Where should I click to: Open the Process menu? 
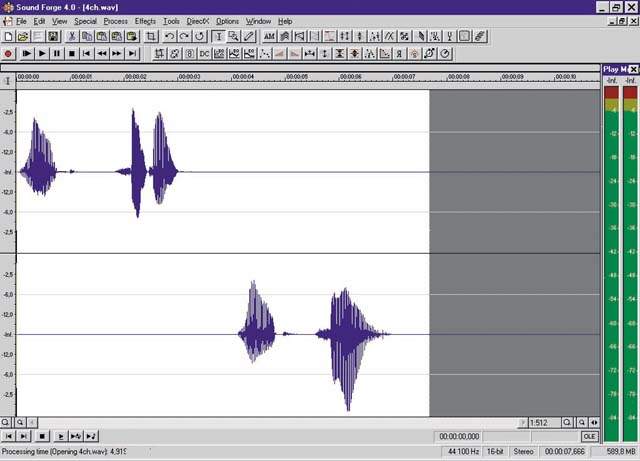point(115,21)
